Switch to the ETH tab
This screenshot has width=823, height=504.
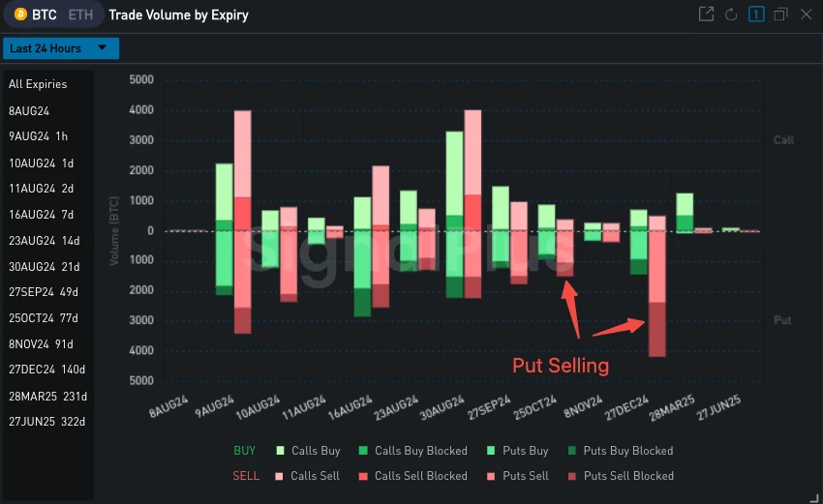(80, 15)
